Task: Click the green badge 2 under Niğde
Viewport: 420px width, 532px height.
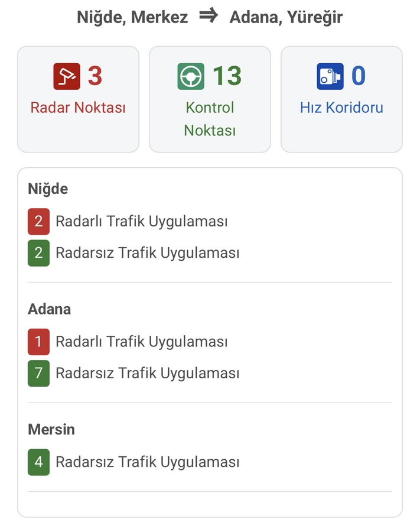Action: click(38, 253)
